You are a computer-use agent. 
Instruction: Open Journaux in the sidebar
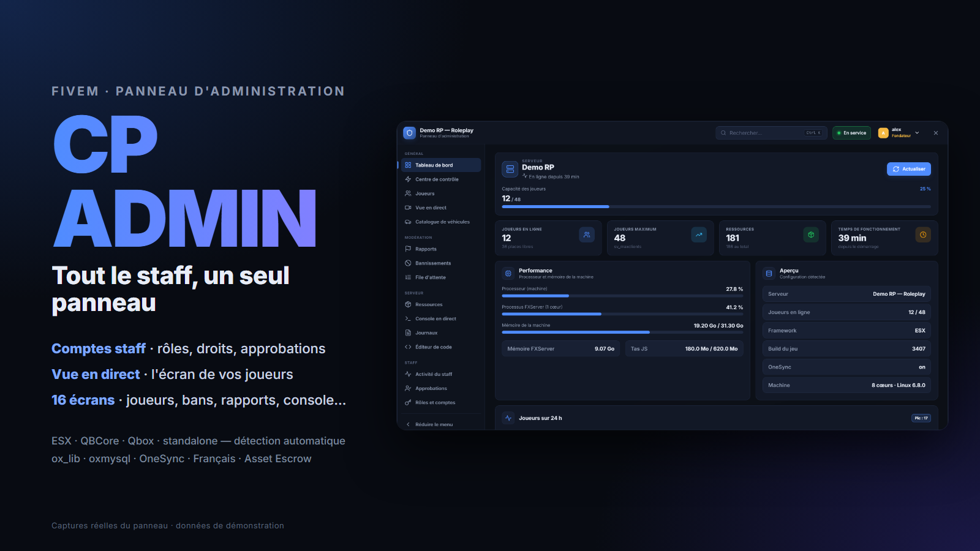[x=441, y=333]
